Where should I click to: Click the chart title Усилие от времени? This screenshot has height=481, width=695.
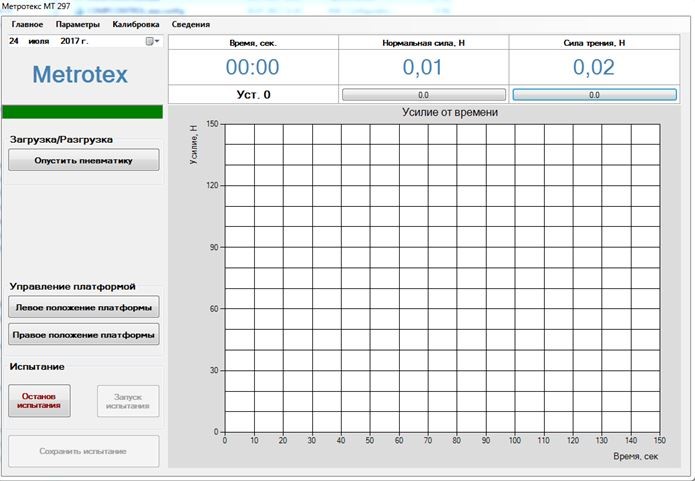click(450, 113)
